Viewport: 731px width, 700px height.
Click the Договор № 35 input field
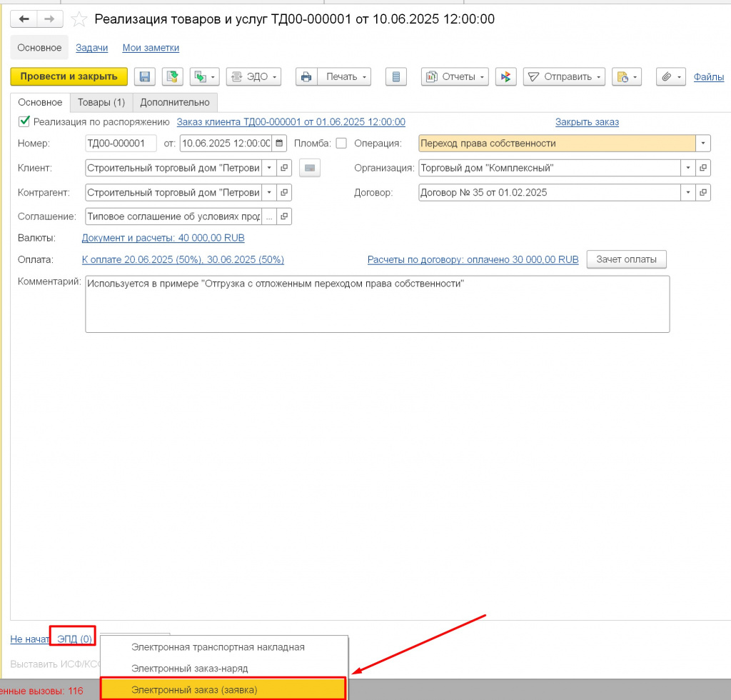549,192
